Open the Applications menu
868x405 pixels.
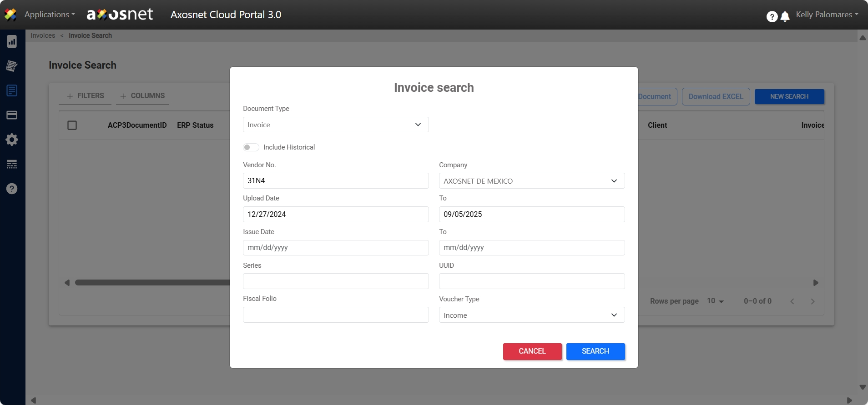pyautogui.click(x=50, y=15)
